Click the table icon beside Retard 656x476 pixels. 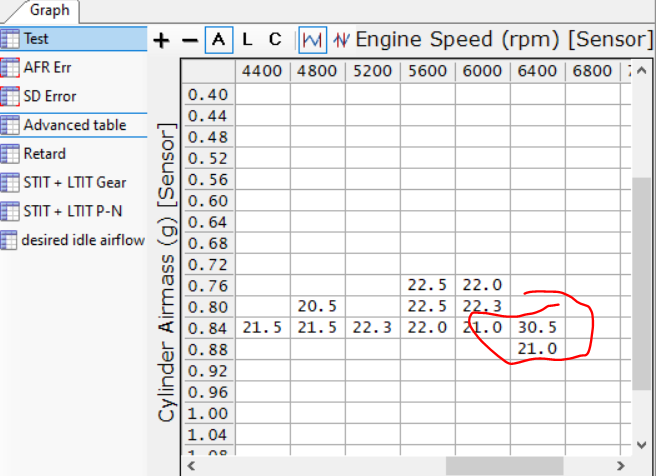pos(10,154)
